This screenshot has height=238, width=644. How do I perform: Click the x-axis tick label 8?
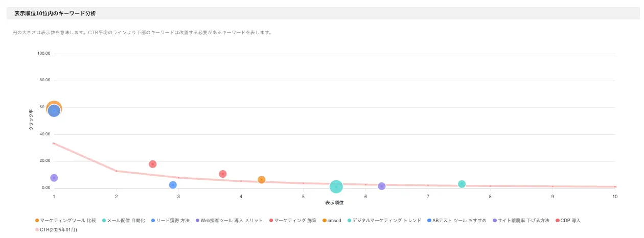tap(490, 196)
